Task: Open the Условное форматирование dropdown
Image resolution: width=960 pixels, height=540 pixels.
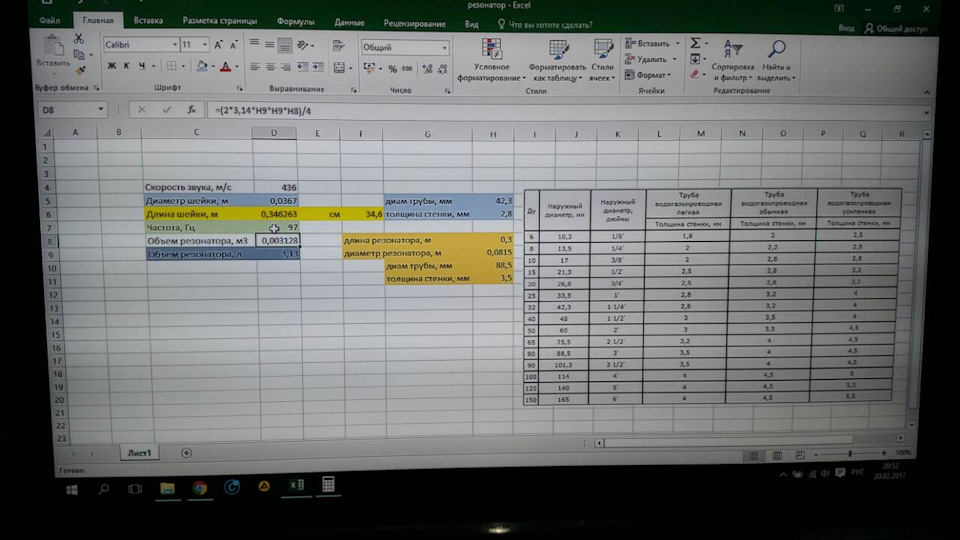Action: click(x=491, y=59)
